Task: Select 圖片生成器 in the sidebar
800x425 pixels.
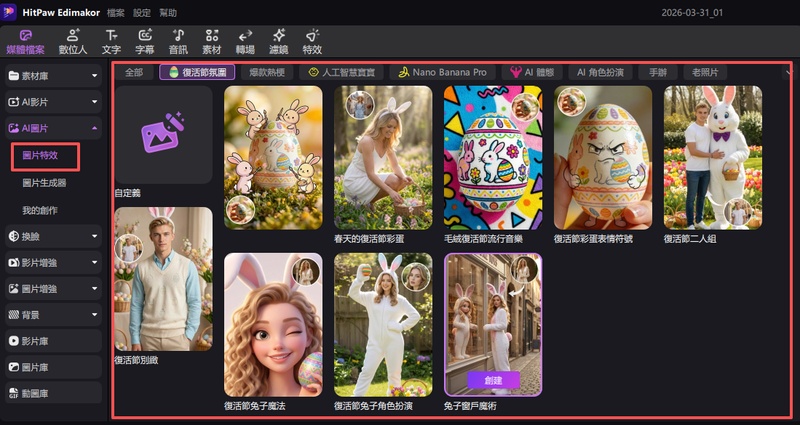Action: pos(44,183)
